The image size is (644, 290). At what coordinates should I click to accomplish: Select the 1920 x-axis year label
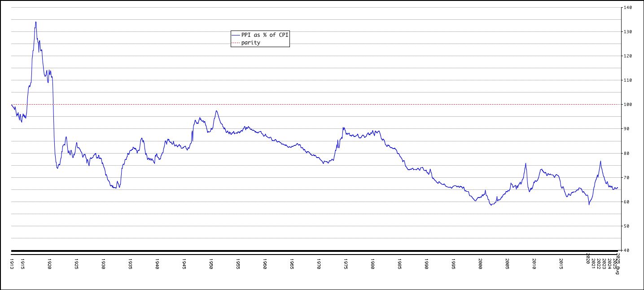click(49, 263)
